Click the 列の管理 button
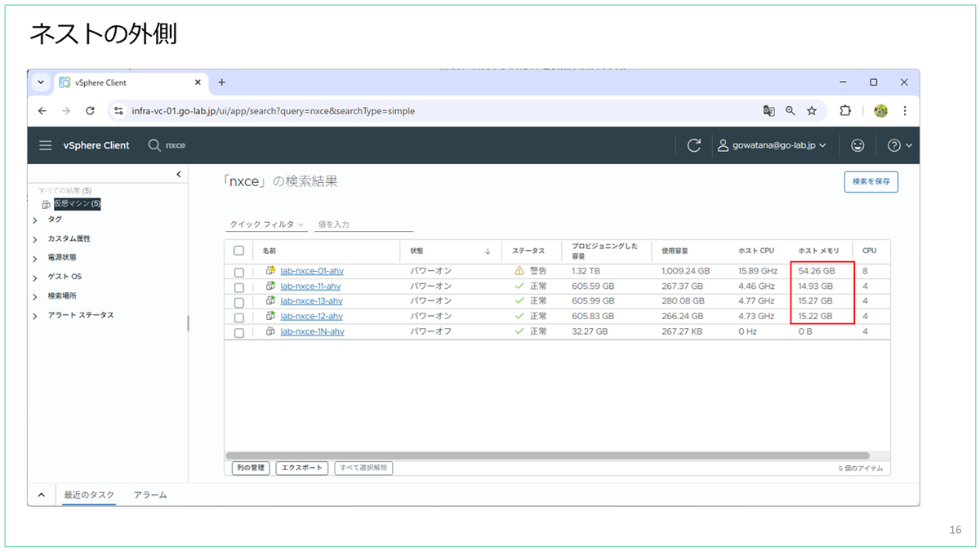Screen dimensions: 980x551 [250, 469]
